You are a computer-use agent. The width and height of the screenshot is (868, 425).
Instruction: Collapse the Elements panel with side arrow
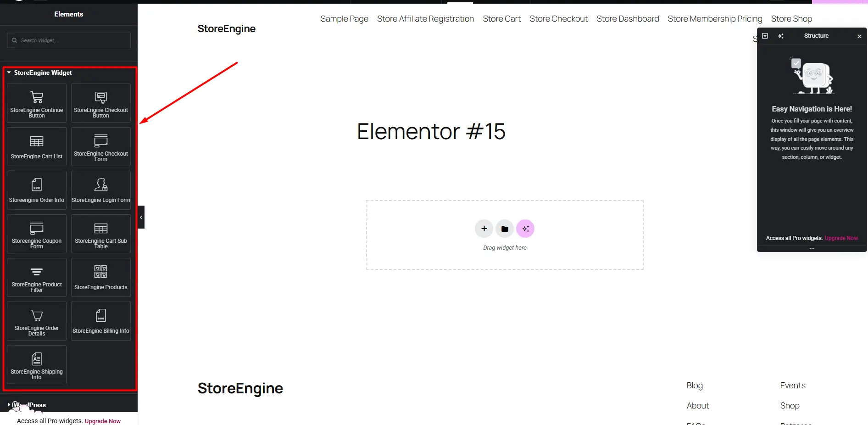point(141,217)
